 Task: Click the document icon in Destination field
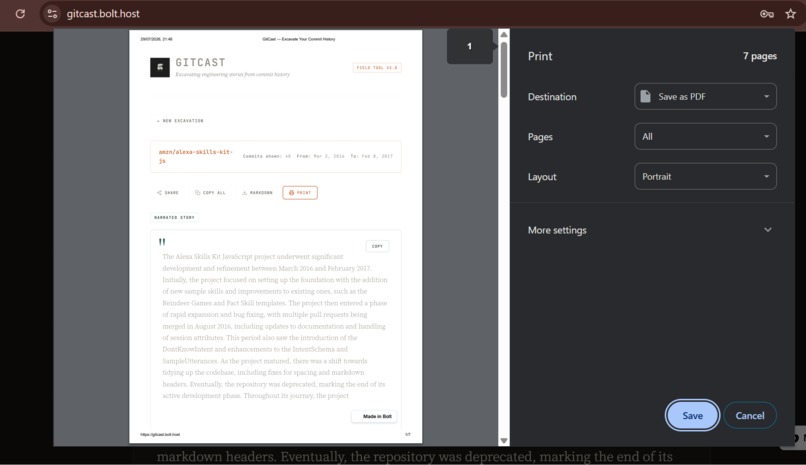coord(645,96)
